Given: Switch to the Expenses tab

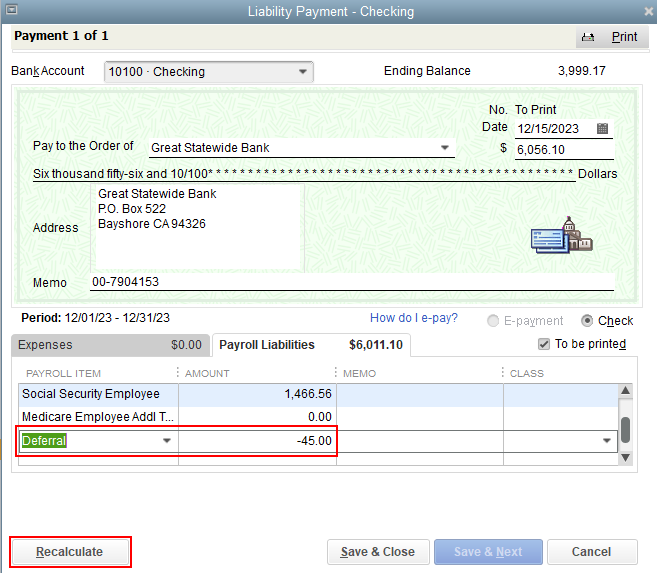Looking at the screenshot, I should [x=110, y=345].
